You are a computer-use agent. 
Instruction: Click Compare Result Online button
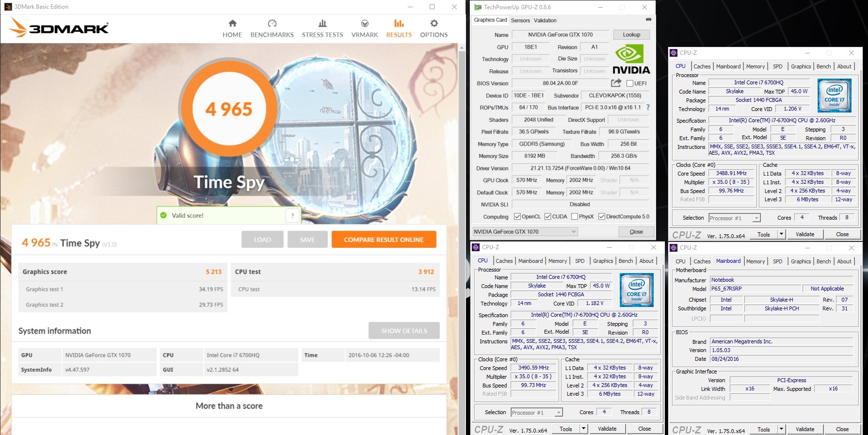pos(384,240)
